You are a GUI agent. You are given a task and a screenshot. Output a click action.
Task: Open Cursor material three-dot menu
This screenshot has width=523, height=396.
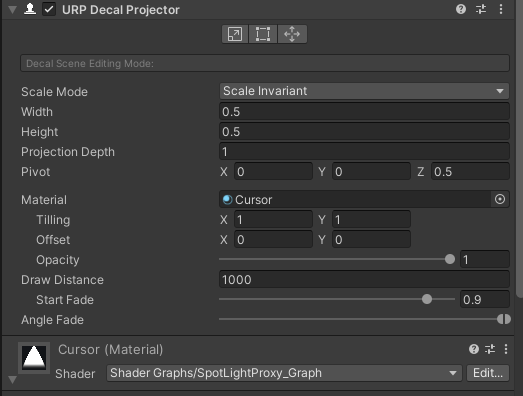[506, 349]
